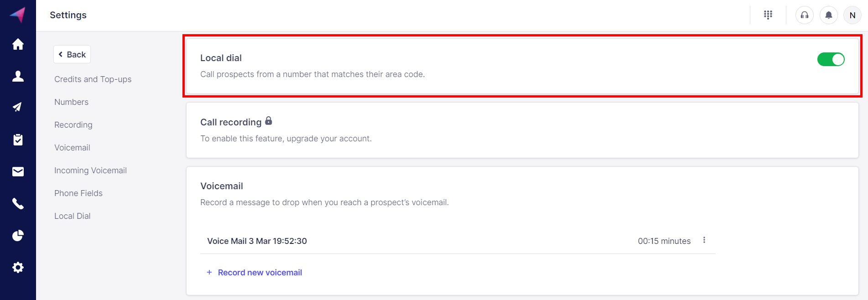The height and width of the screenshot is (300, 868).
Task: Disable the Local dial toggle
Action: click(831, 59)
